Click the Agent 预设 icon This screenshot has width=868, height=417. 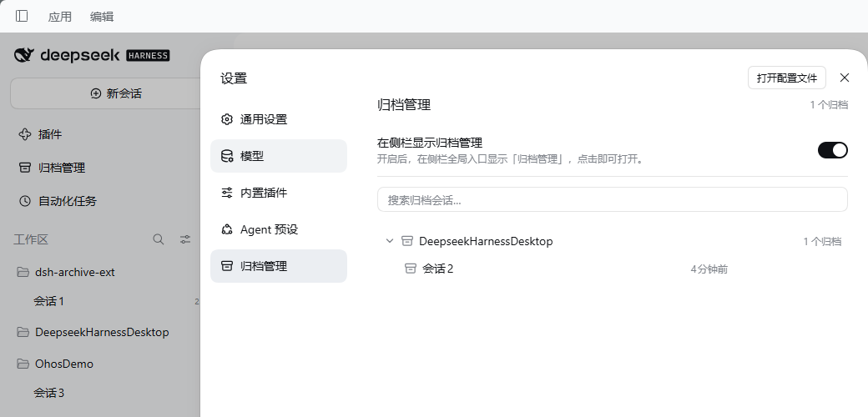pos(227,229)
